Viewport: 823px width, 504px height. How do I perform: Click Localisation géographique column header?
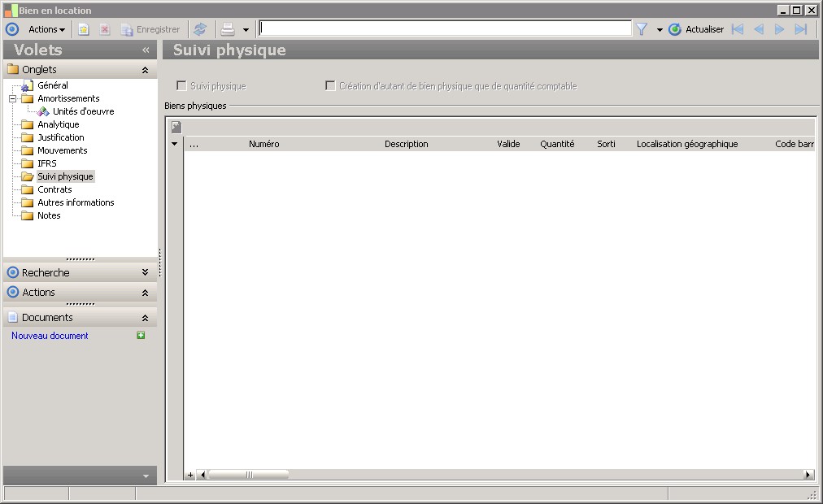coord(687,144)
